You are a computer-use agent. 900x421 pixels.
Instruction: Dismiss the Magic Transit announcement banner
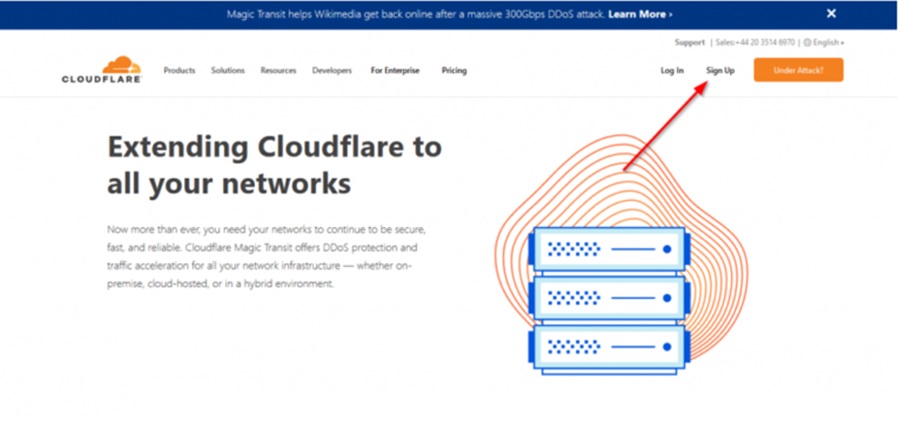click(831, 14)
